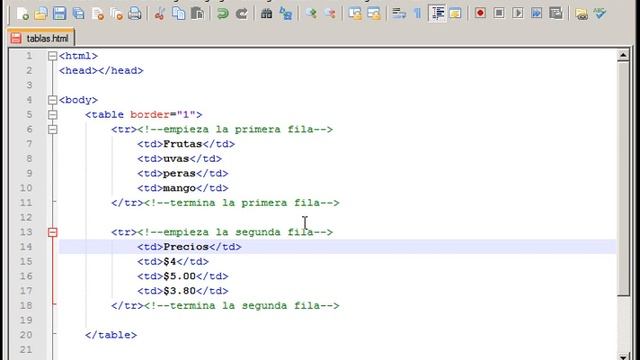Stop macro recording
640x360 pixels.
click(x=499, y=13)
